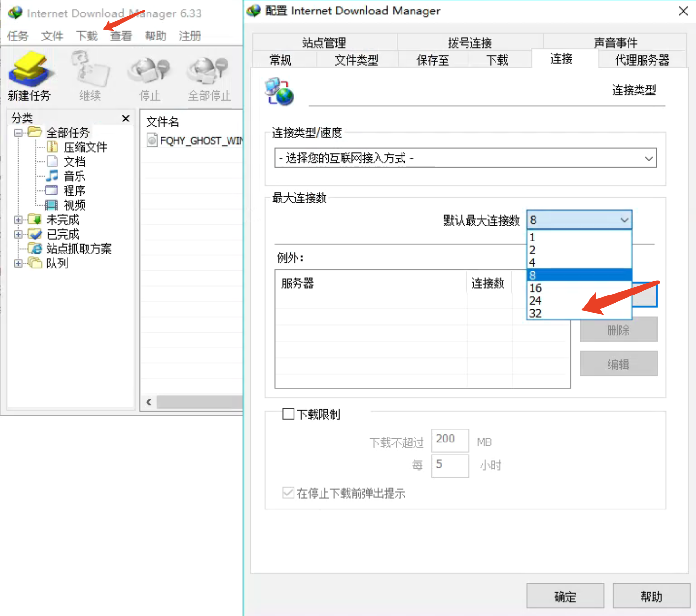Switch to the 拨号连接 tab

coord(470,42)
